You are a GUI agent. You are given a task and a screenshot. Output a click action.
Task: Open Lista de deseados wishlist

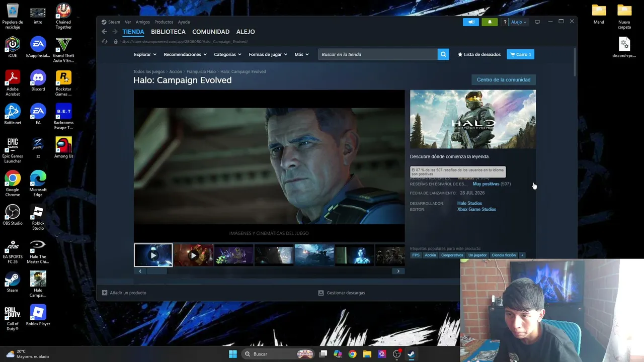click(479, 54)
